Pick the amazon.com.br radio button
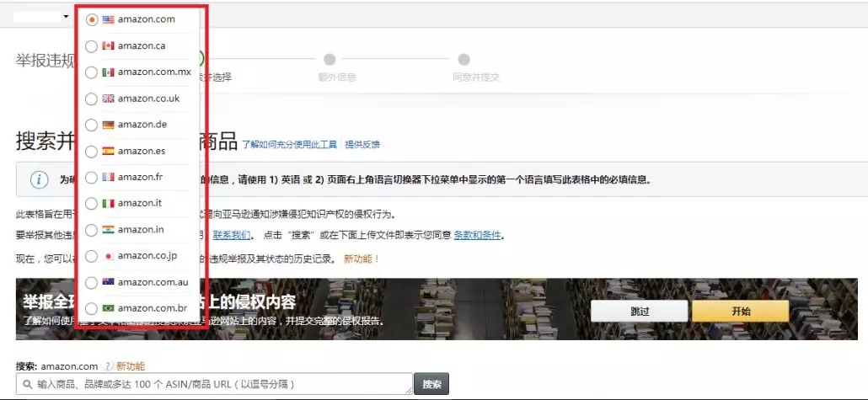868x400 pixels. point(92,309)
